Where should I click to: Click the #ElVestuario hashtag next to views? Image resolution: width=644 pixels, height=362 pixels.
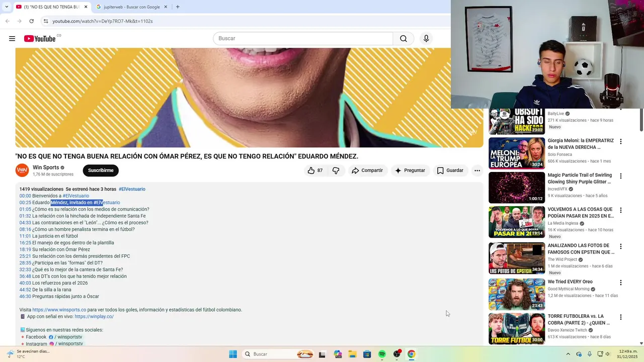click(132, 189)
